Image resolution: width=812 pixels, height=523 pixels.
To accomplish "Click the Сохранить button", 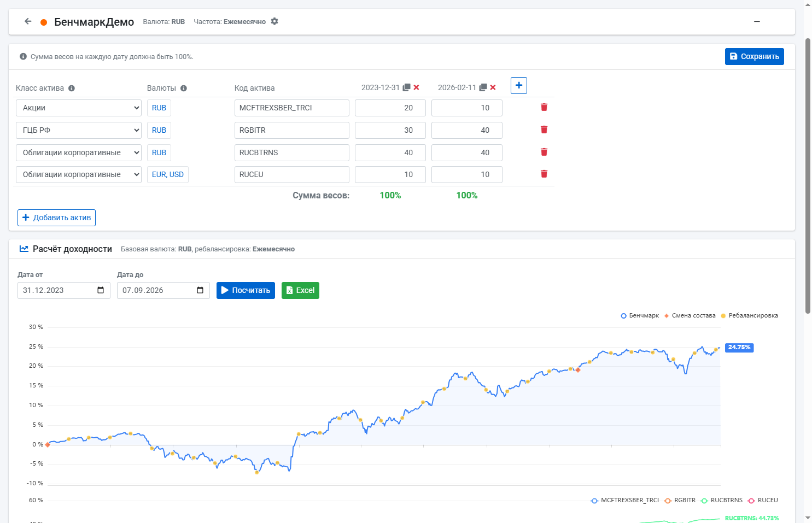I will (755, 56).
